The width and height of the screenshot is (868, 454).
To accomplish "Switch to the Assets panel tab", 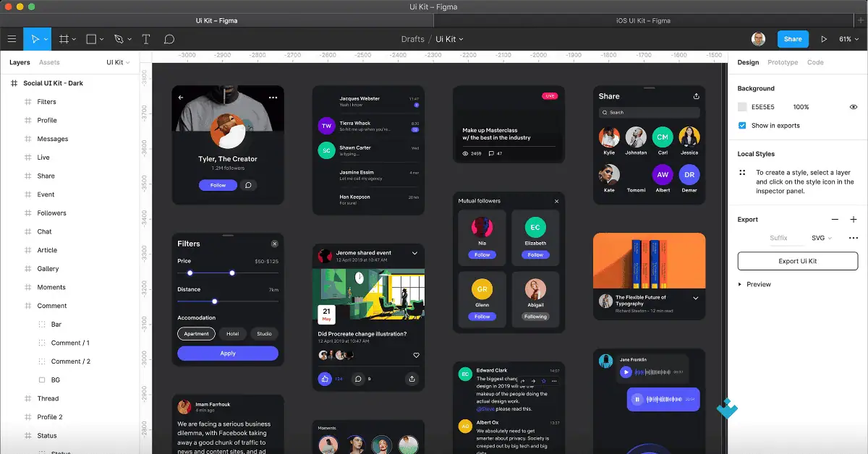I will [48, 62].
